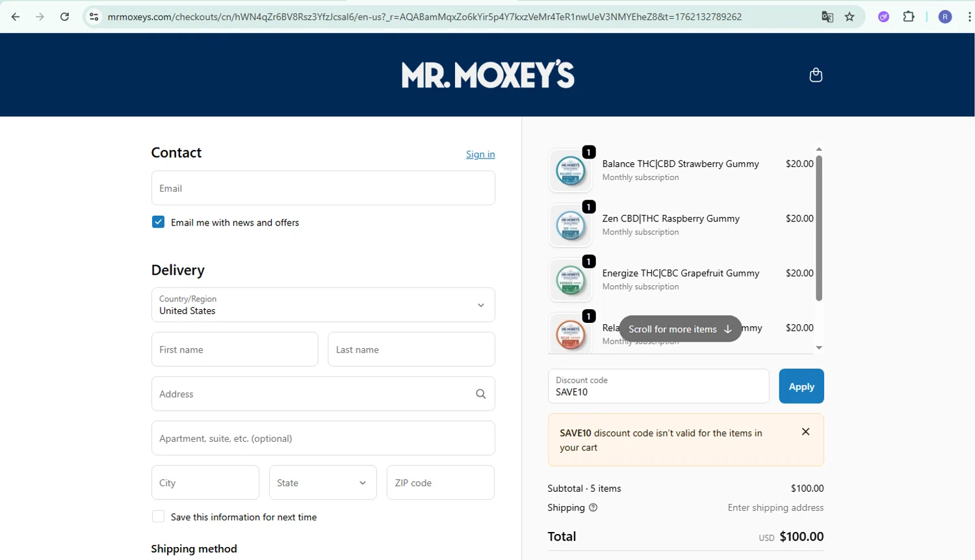Open the Country/Region dropdown
Viewport: 975px width, 560px height.
323,305
